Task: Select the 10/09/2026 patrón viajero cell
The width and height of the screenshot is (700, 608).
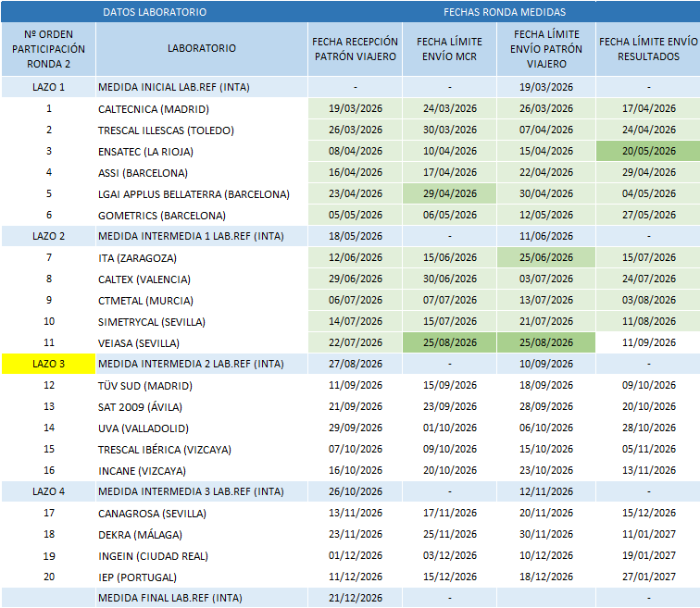Action: 546,364
